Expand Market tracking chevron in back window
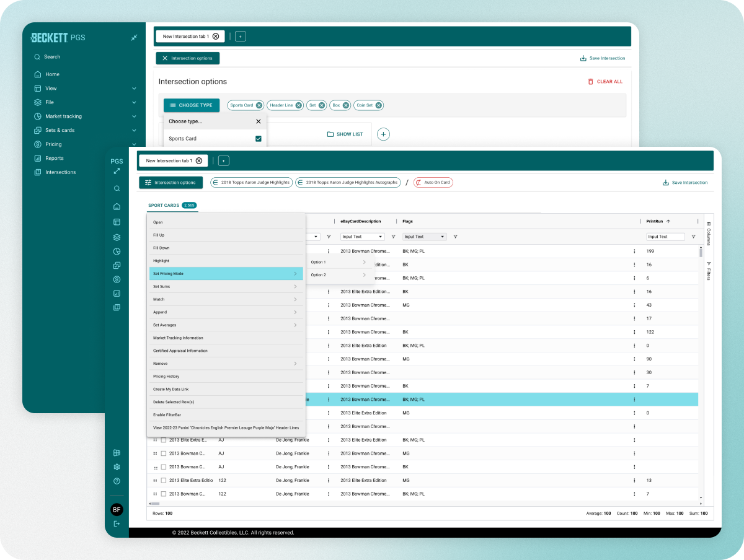This screenshot has height=560, width=744. pyautogui.click(x=134, y=116)
